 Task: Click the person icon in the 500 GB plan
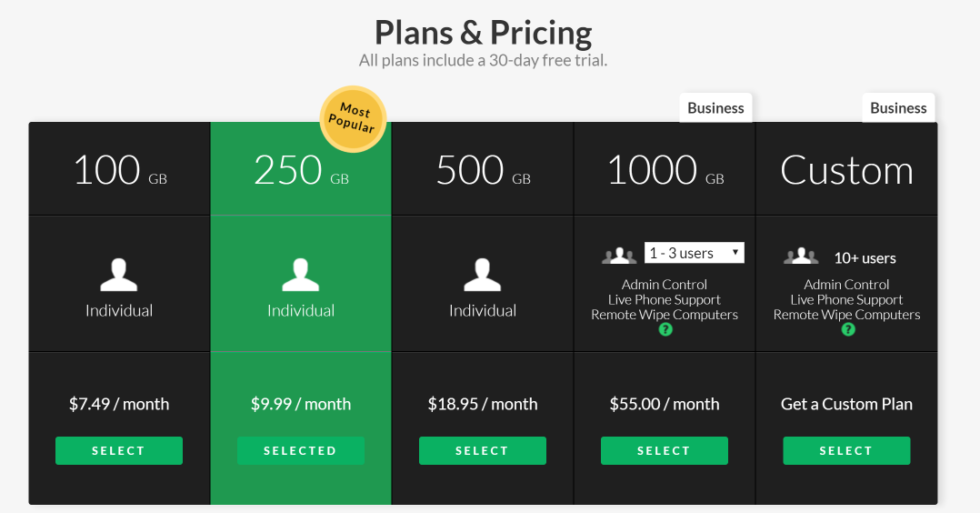483,276
